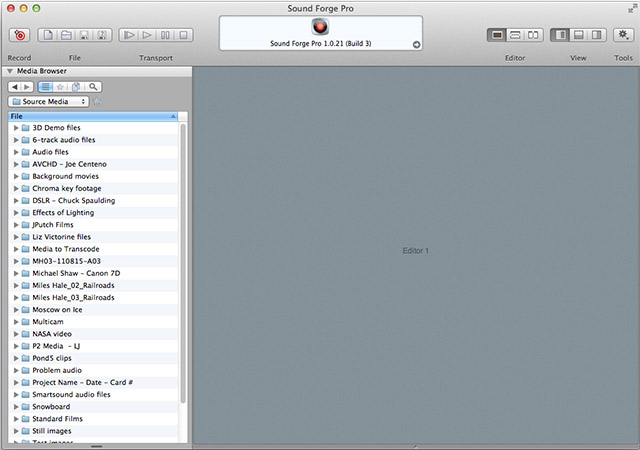
Task: Go forward in the Media Browser
Action: (x=27, y=87)
